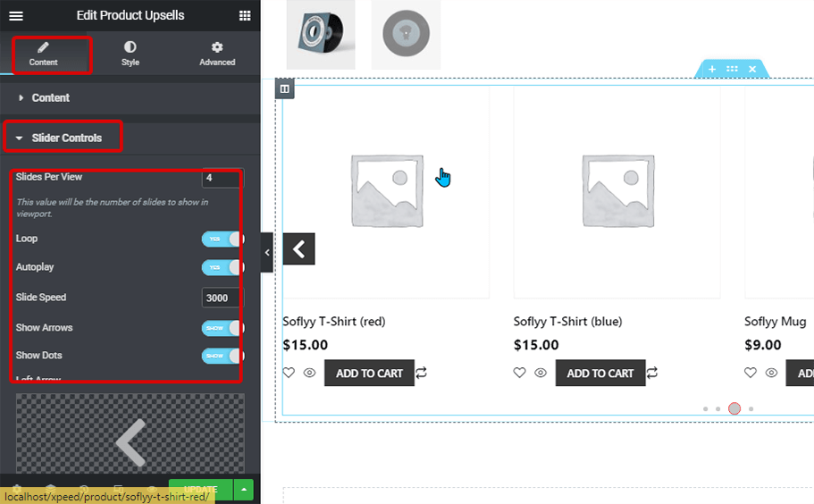Open the Soflyy Mug title link
814x504 pixels.
click(x=775, y=322)
